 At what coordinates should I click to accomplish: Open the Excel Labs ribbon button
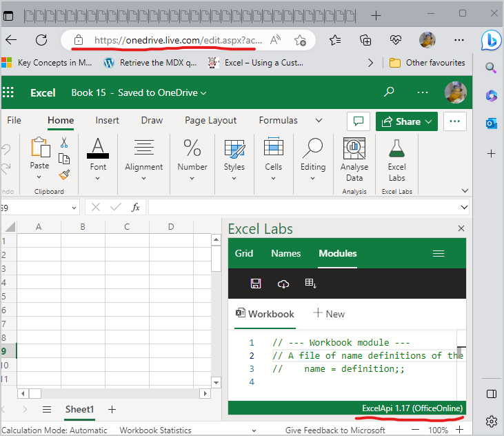point(396,160)
